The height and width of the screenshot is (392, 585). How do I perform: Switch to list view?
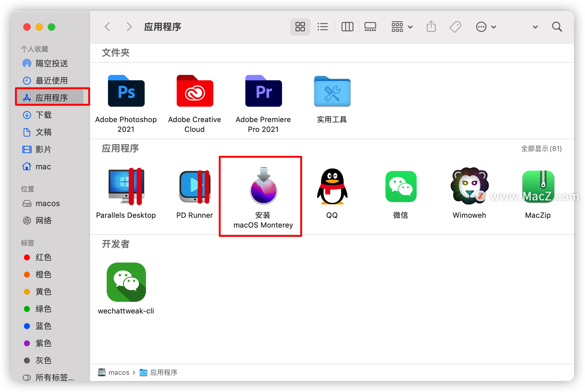(x=323, y=27)
